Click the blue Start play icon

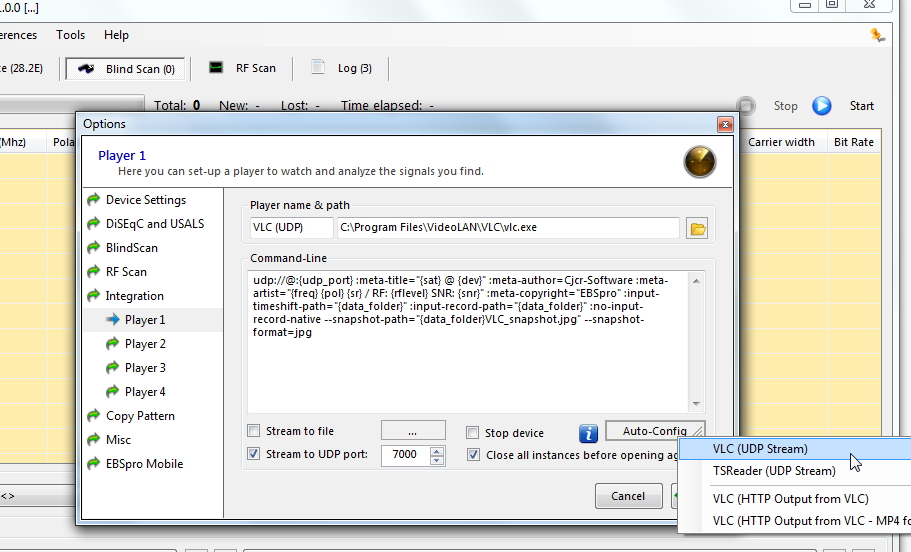point(822,106)
